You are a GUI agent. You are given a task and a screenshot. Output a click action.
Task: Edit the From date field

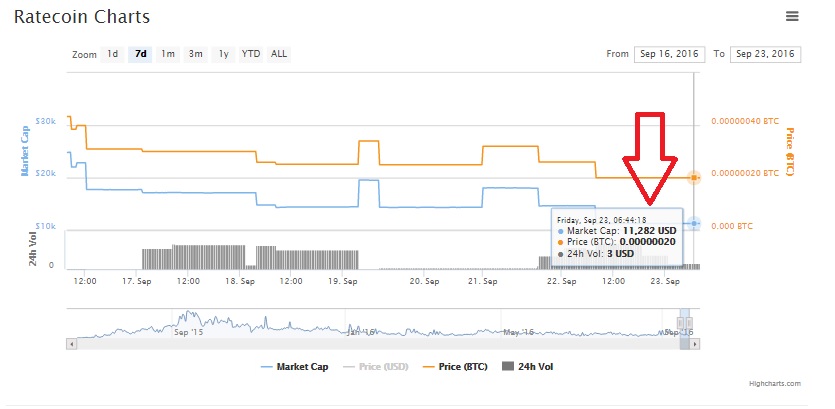click(669, 54)
